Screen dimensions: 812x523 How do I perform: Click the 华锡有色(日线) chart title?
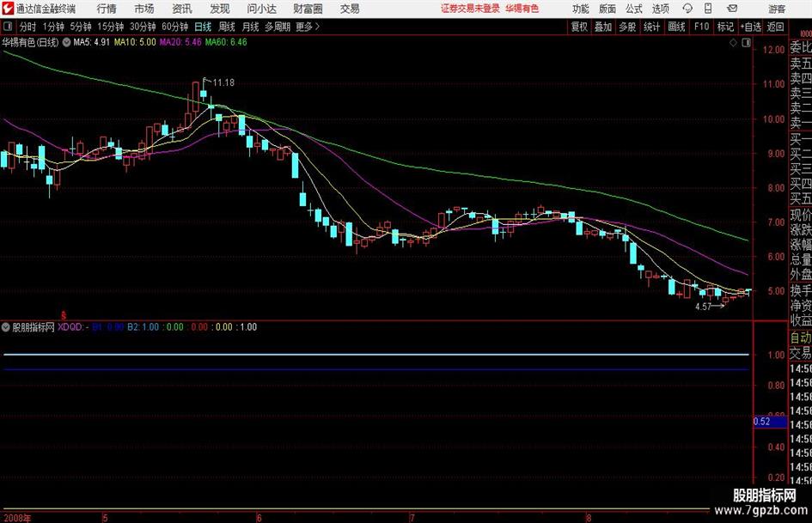click(30, 42)
